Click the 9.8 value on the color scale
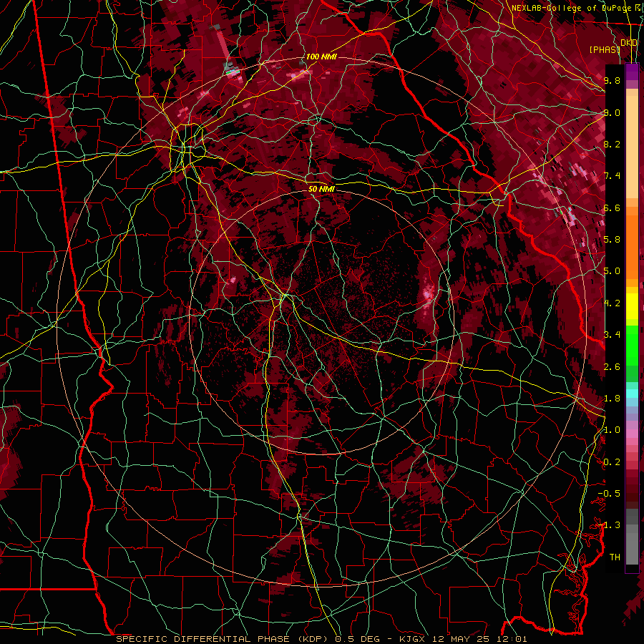Screen dimensions: 644x644 pos(612,80)
